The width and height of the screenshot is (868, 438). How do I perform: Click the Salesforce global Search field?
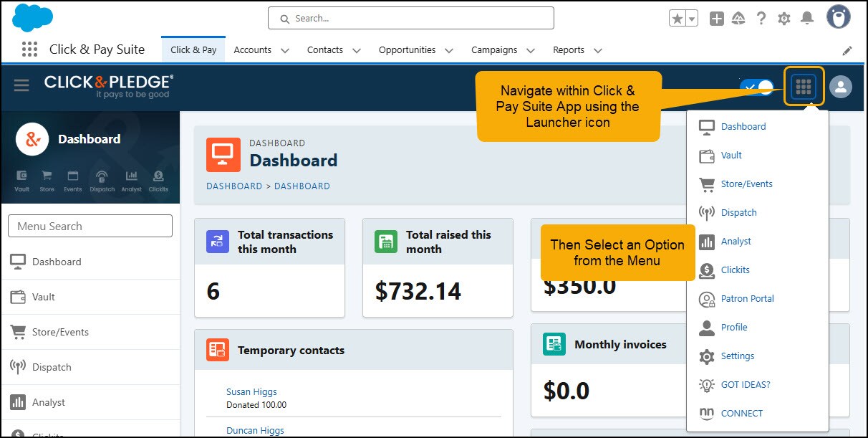411,18
